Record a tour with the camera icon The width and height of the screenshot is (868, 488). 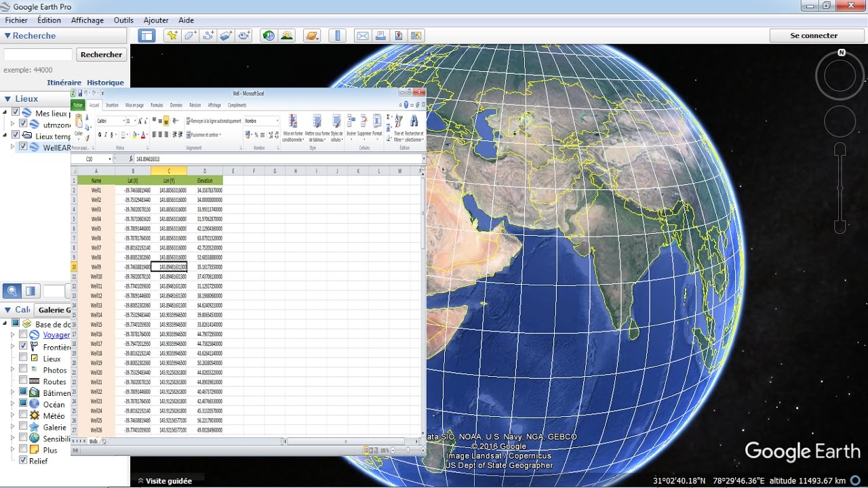[x=244, y=36]
